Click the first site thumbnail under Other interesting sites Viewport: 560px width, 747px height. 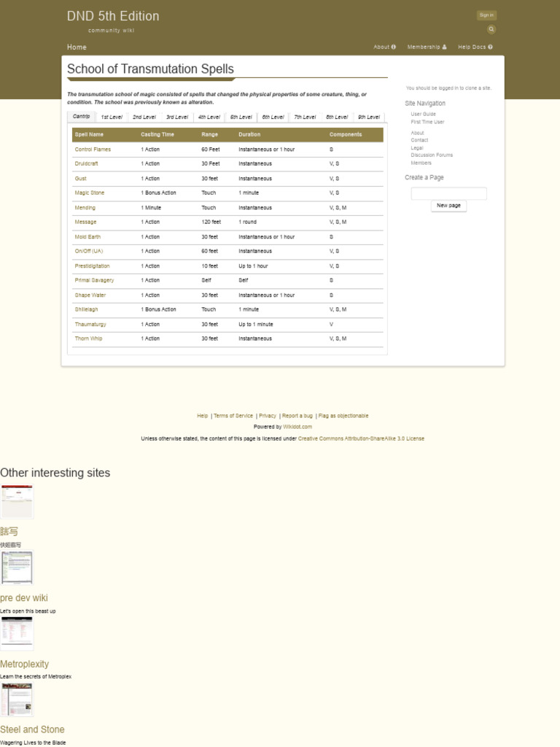[17, 502]
